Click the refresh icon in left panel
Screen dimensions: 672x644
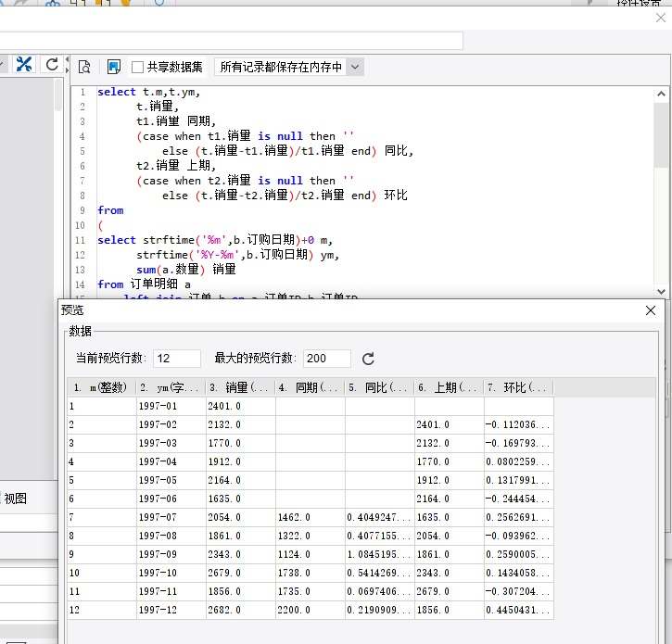click(x=52, y=65)
